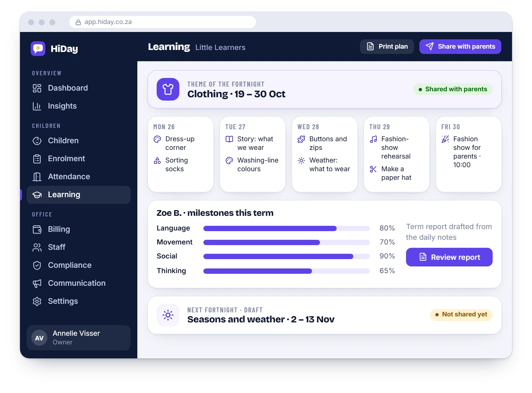Click the Compliance shield icon
This screenshot has width=532, height=393.
point(37,265)
